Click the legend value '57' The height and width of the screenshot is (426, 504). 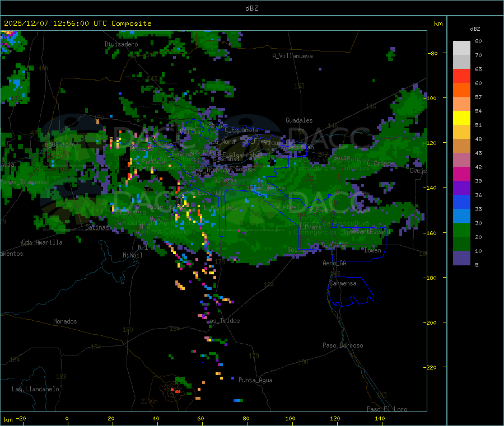(x=478, y=97)
